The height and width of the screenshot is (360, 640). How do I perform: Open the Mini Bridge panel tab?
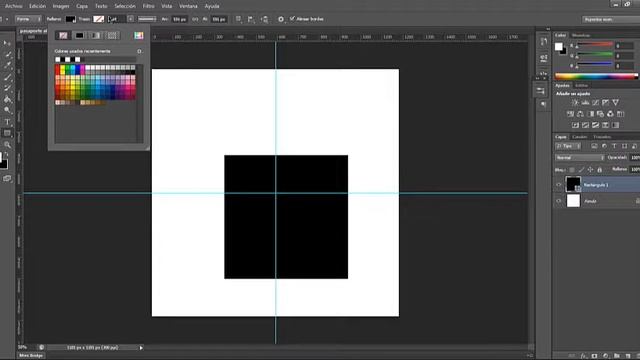click(31, 356)
